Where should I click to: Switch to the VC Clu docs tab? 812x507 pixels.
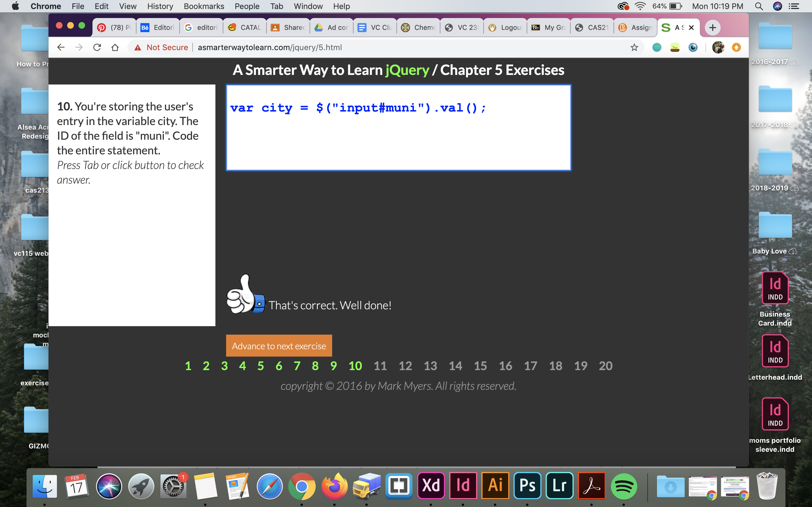(375, 28)
